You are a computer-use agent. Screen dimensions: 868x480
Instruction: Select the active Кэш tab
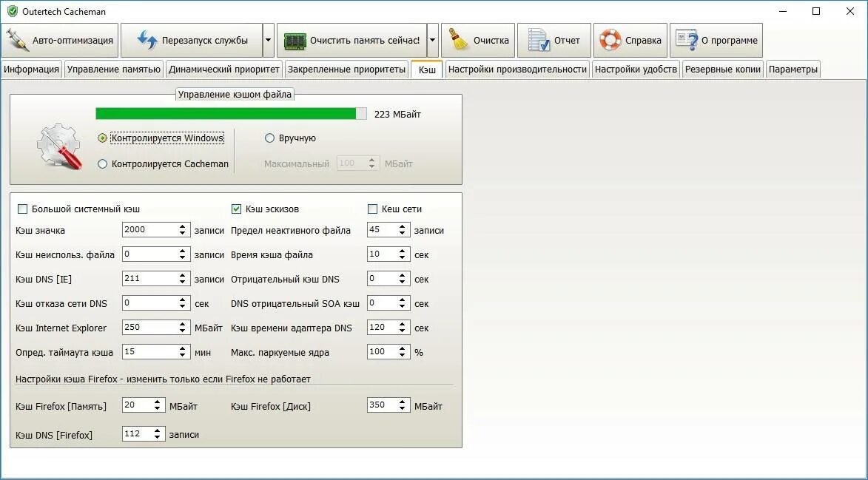click(x=427, y=69)
